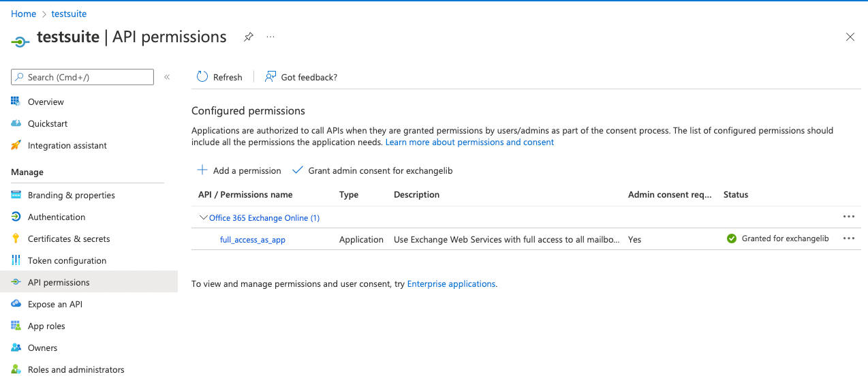Click the API / Permissions name column header
The height and width of the screenshot is (385, 868).
[x=245, y=194]
